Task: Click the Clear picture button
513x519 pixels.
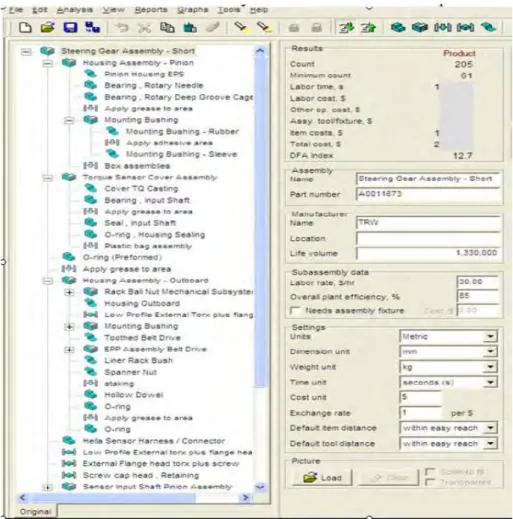Action: (x=388, y=478)
